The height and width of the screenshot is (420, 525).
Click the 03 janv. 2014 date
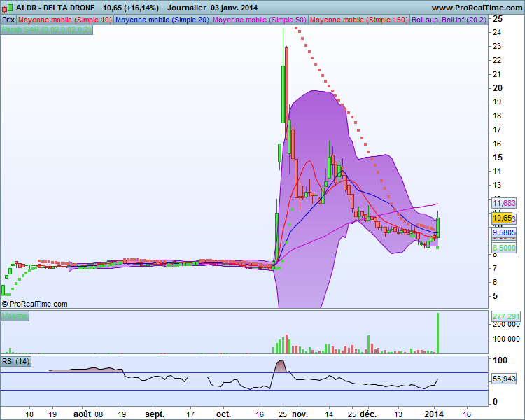click(234, 8)
